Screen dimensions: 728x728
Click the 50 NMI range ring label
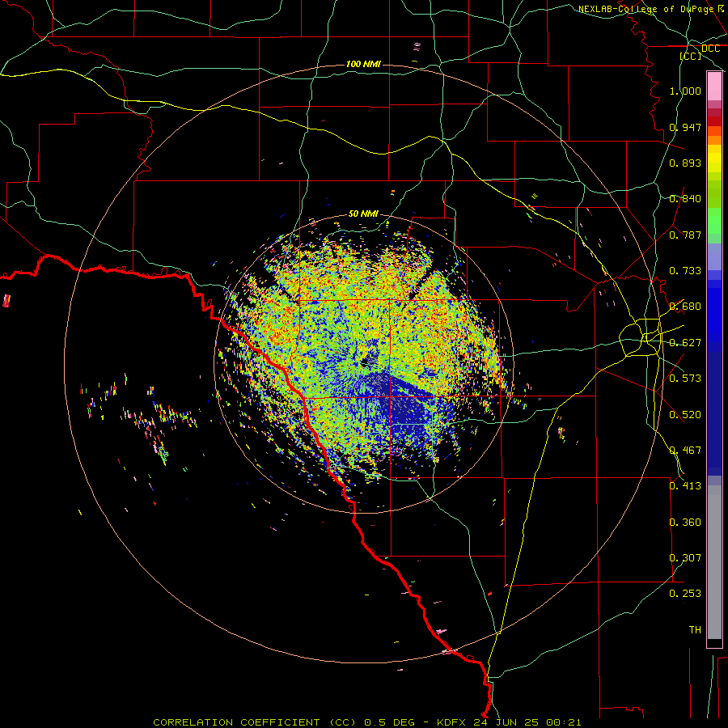363,214
